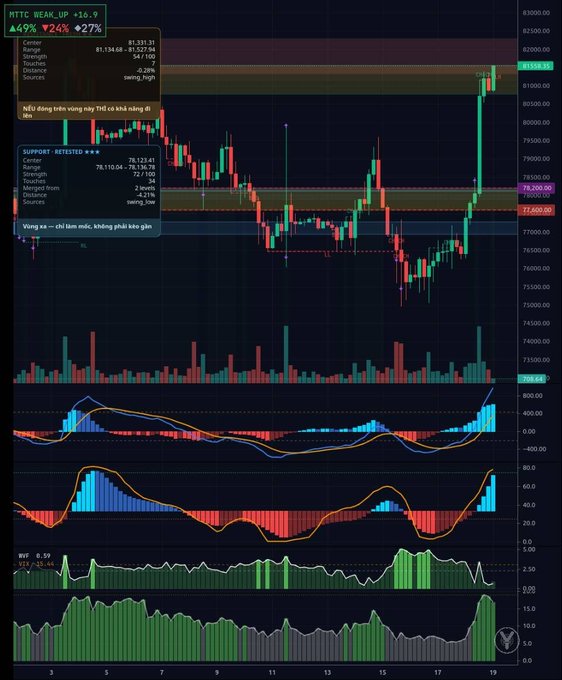Click the center value 81,331.31
Image resolution: width=562 pixels, height=680 pixels.
click(x=141, y=42)
